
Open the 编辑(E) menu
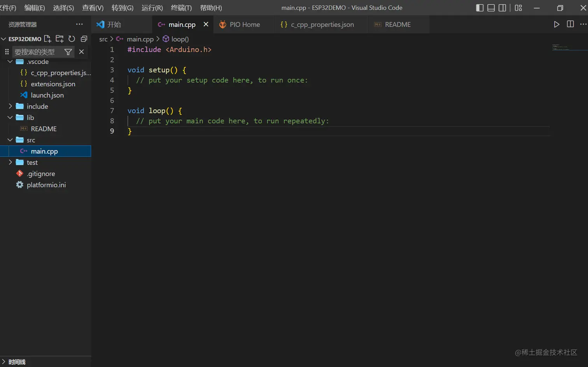coord(35,8)
